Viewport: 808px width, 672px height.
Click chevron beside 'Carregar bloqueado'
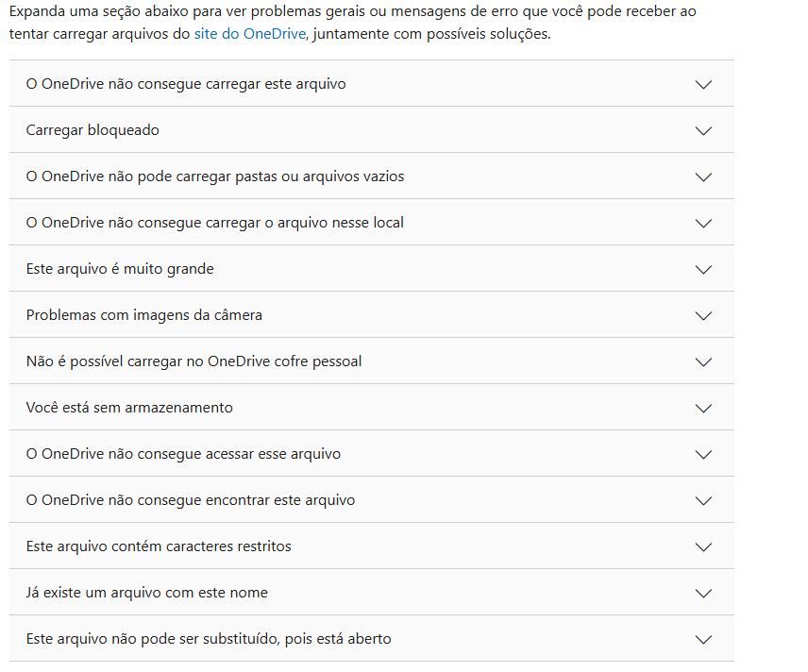coord(703,131)
